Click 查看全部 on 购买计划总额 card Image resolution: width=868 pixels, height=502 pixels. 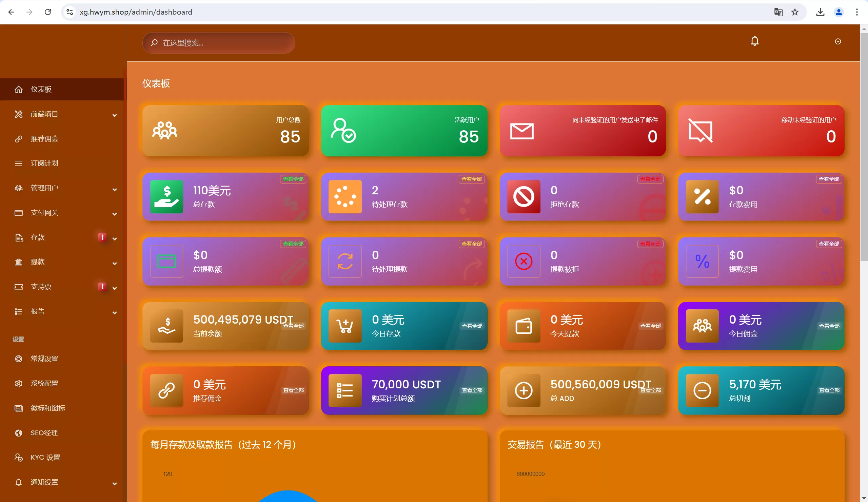(472, 390)
